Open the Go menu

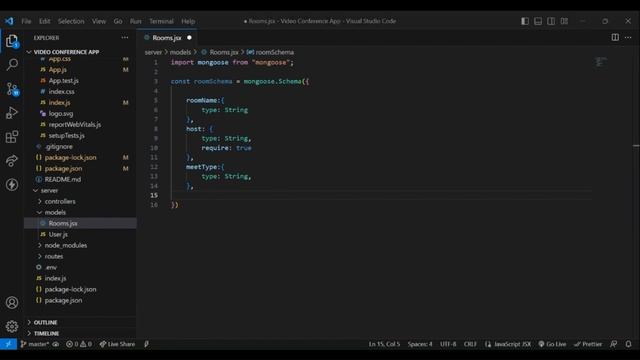(118, 21)
